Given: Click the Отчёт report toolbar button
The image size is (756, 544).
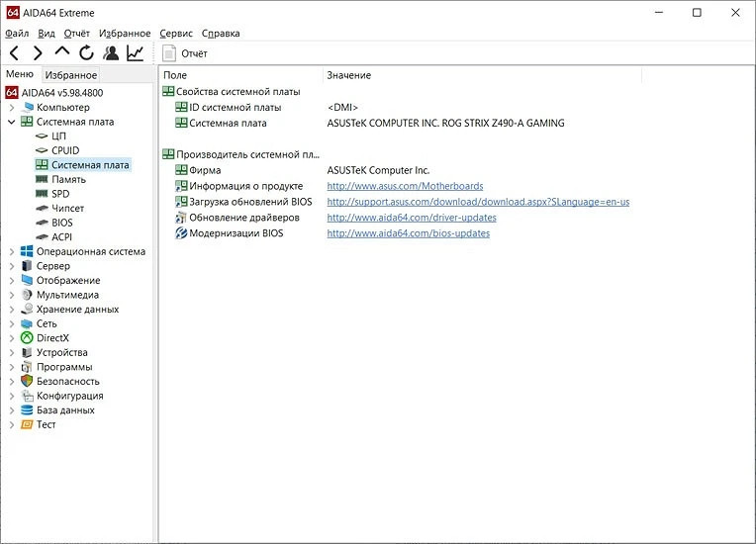Looking at the screenshot, I should [x=185, y=53].
